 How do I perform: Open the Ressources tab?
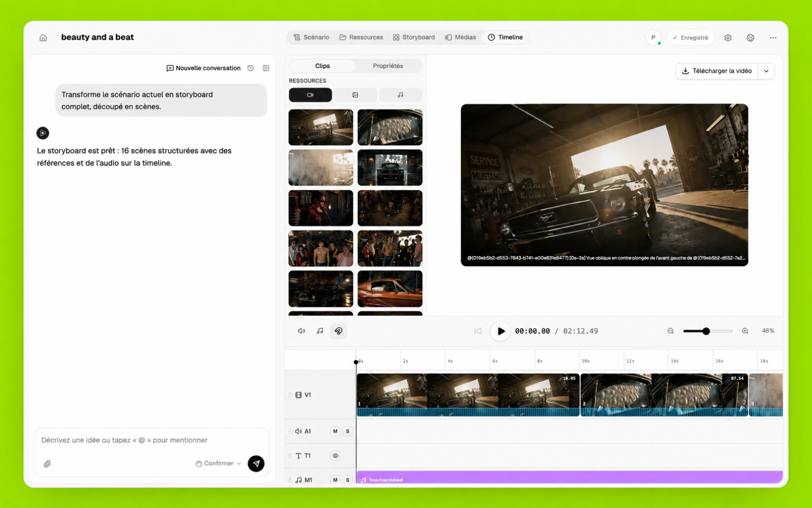pos(361,37)
